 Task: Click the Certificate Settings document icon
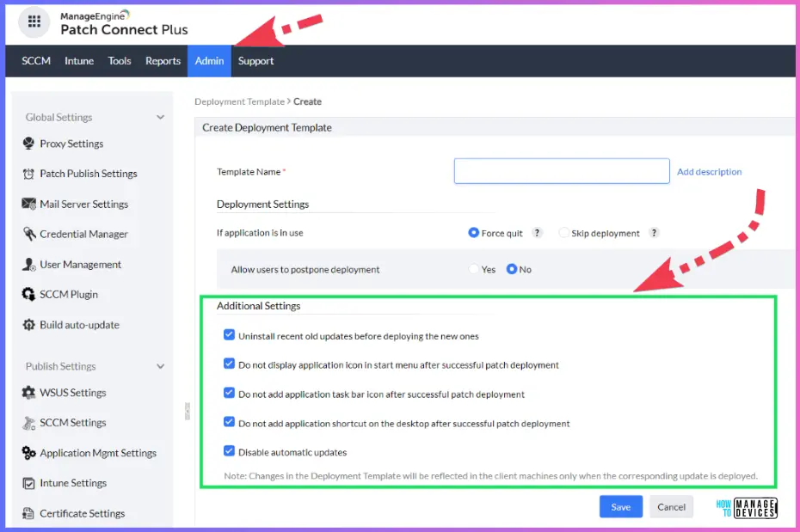[28, 513]
